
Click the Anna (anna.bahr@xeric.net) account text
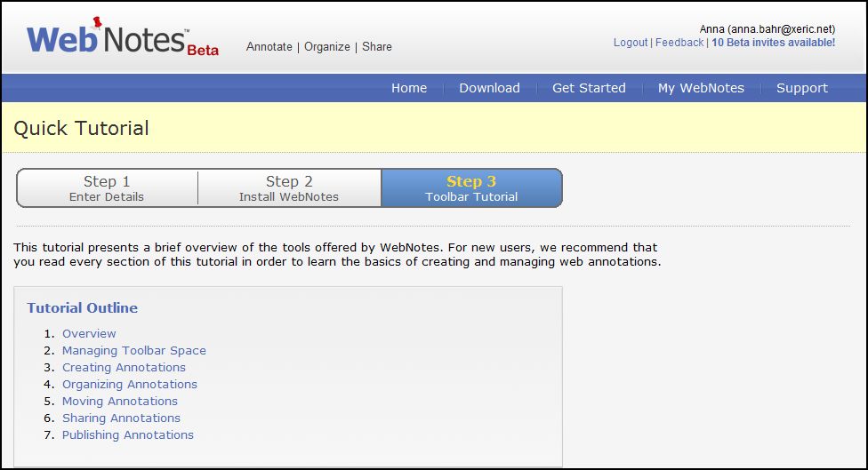[768, 29]
